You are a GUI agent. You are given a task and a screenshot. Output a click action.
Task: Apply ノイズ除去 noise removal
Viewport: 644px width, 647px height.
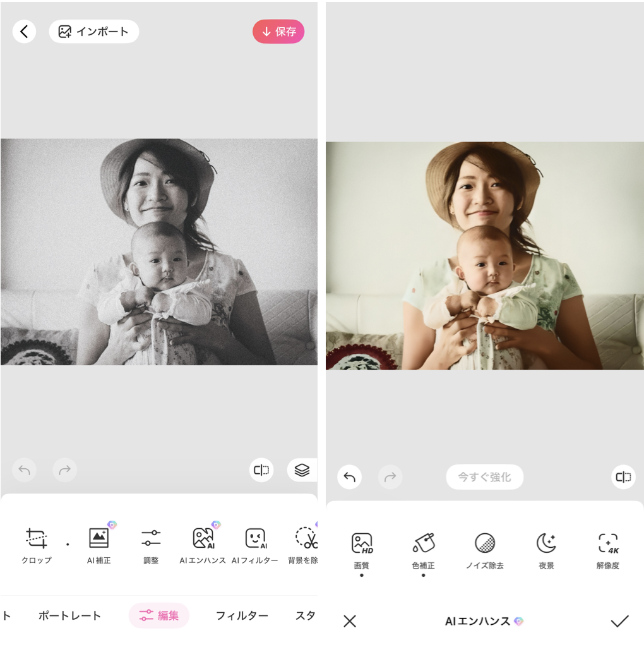click(x=484, y=547)
